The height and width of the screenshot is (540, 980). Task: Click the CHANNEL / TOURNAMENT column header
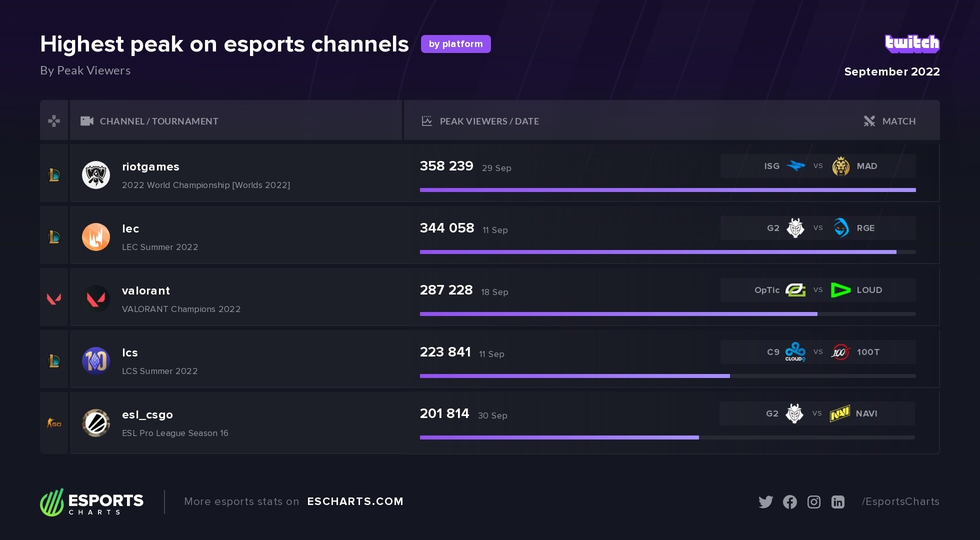pos(158,121)
